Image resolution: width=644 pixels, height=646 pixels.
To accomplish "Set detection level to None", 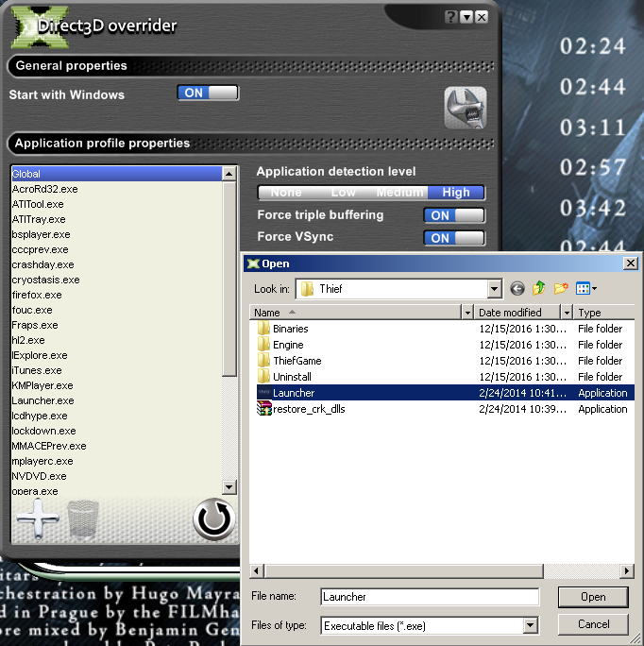I will (286, 193).
